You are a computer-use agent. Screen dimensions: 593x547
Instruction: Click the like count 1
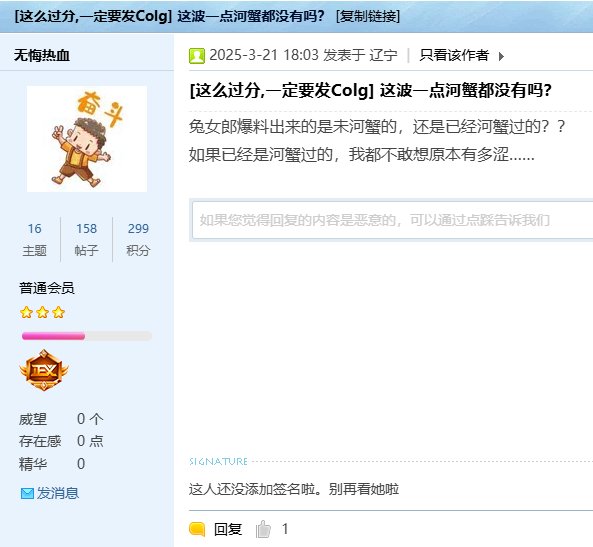285,529
